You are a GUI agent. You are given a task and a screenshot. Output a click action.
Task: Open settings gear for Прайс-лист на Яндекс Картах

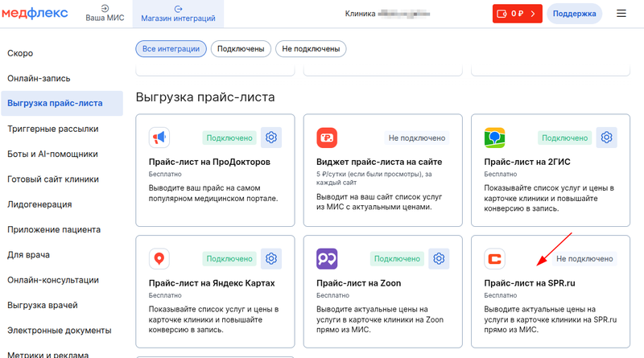271,259
